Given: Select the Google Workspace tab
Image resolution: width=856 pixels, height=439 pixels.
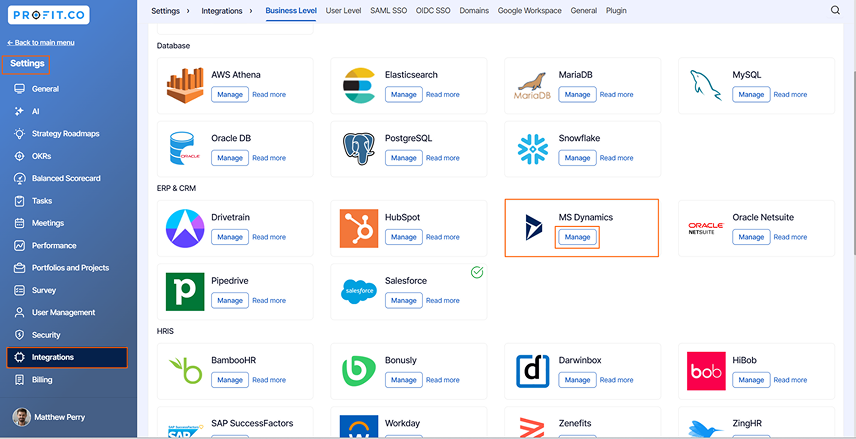Looking at the screenshot, I should point(530,10).
